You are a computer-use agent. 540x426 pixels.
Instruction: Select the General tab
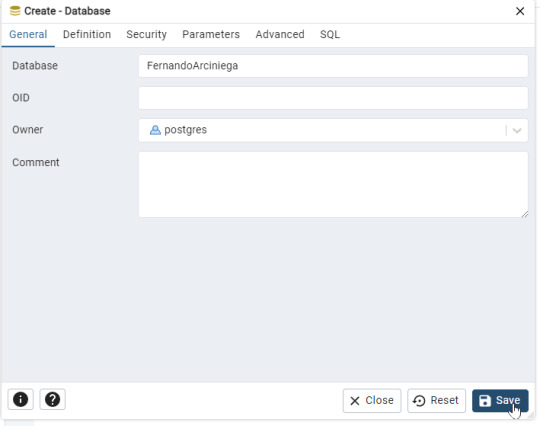pos(28,34)
